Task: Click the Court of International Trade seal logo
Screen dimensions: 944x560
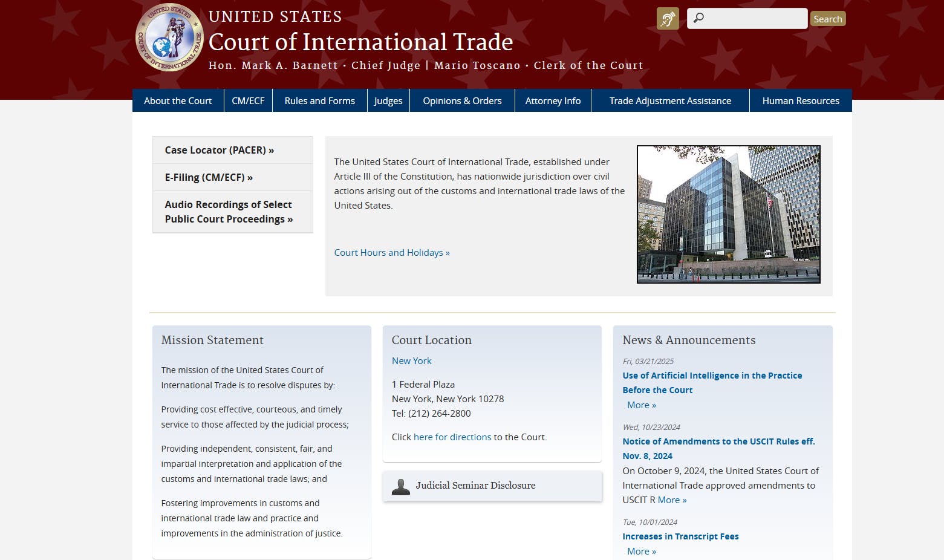Action: click(x=170, y=37)
